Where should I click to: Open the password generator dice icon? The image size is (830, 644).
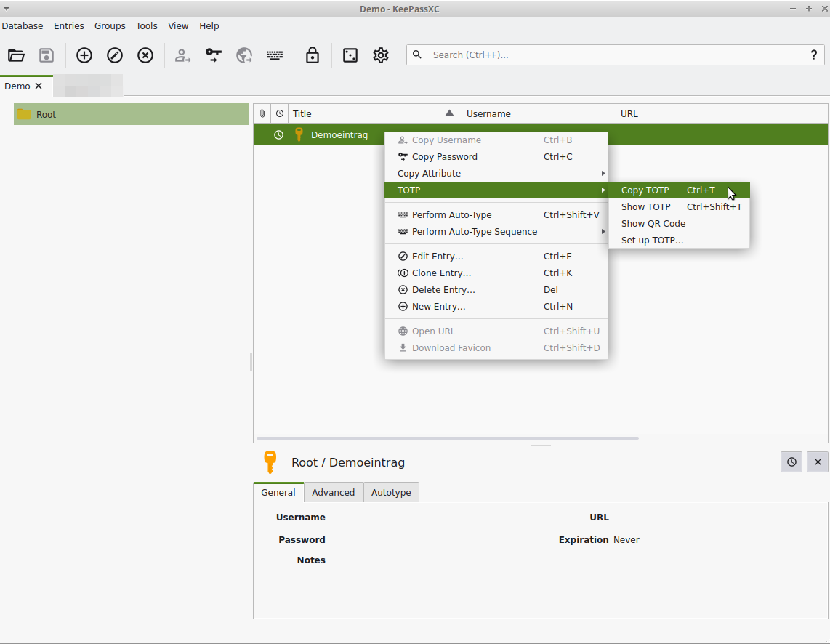coord(350,55)
